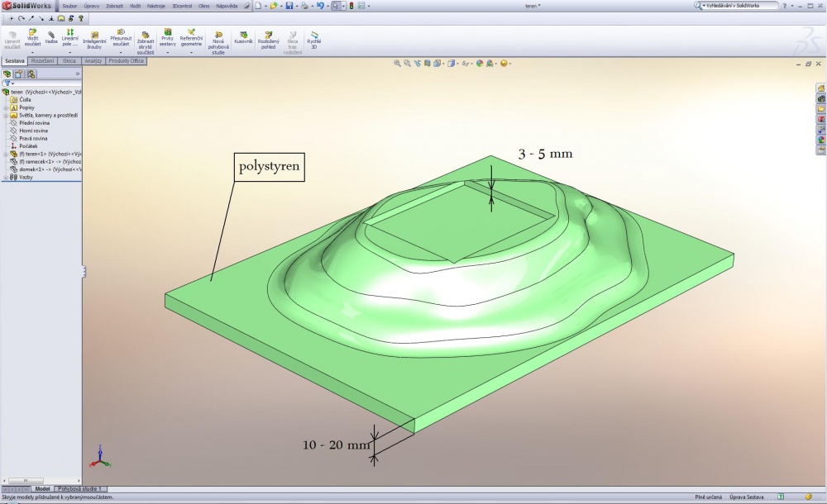Open the Appearances color icon in task pane
Viewport: 827px width, 504px height.
pyautogui.click(x=821, y=140)
